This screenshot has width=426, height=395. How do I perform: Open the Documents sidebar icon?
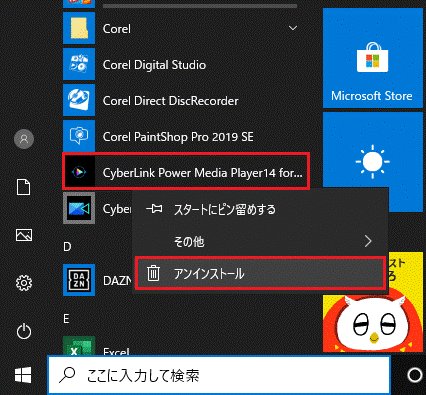(24, 187)
